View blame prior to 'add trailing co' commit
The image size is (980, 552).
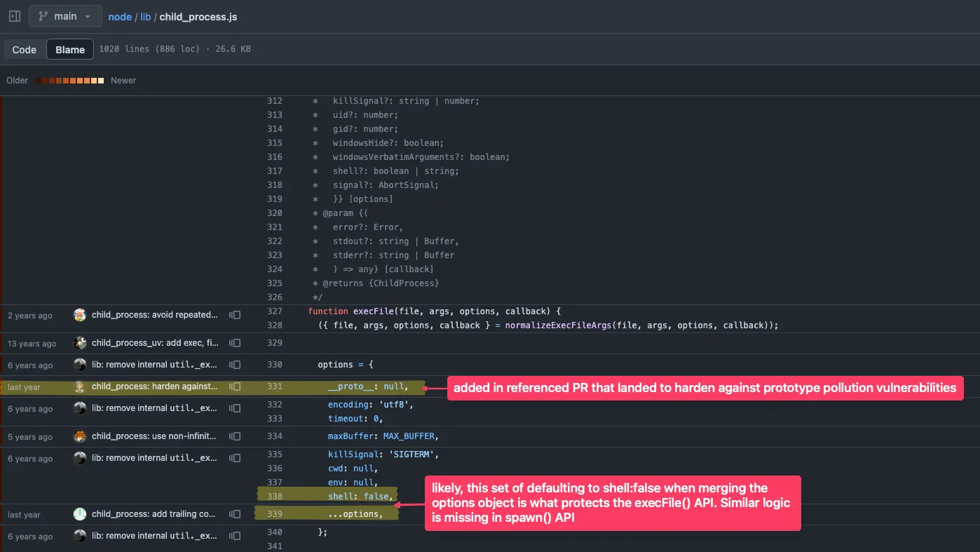(235, 514)
